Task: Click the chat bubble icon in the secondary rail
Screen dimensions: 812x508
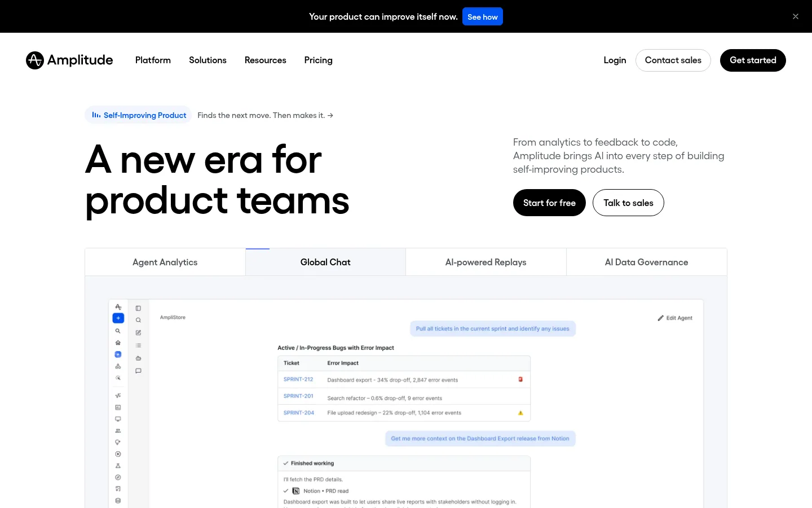Action: pyautogui.click(x=138, y=371)
